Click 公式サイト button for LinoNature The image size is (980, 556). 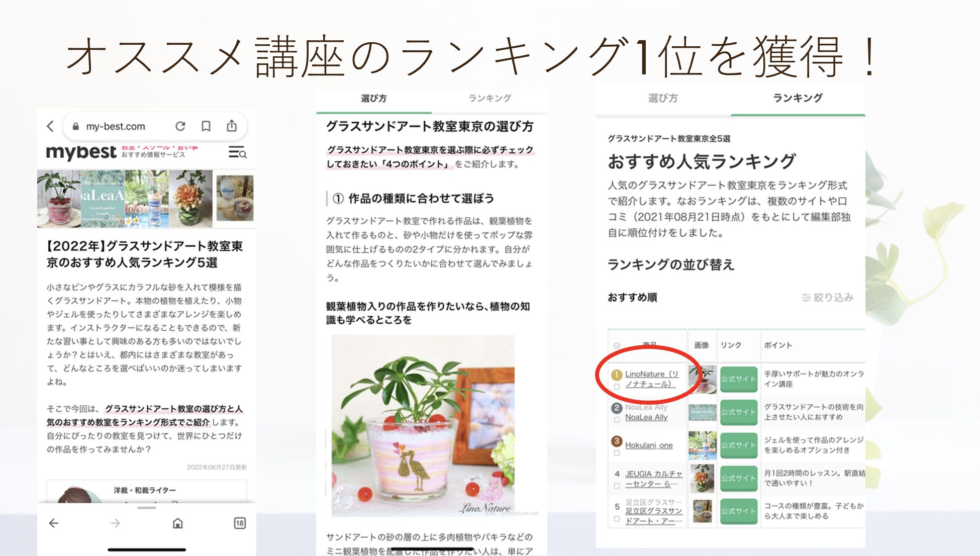(x=739, y=379)
